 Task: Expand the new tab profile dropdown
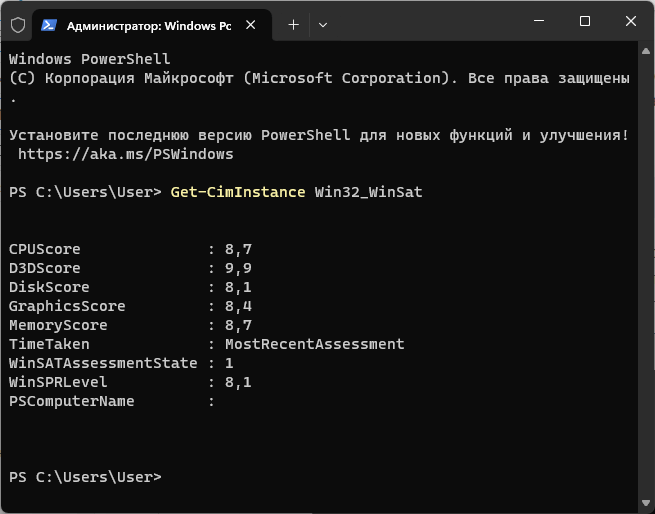click(322, 22)
